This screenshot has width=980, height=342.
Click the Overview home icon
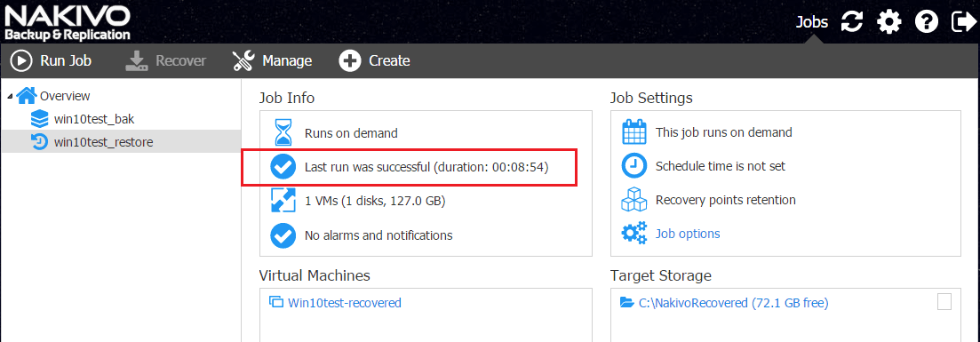click(x=27, y=96)
